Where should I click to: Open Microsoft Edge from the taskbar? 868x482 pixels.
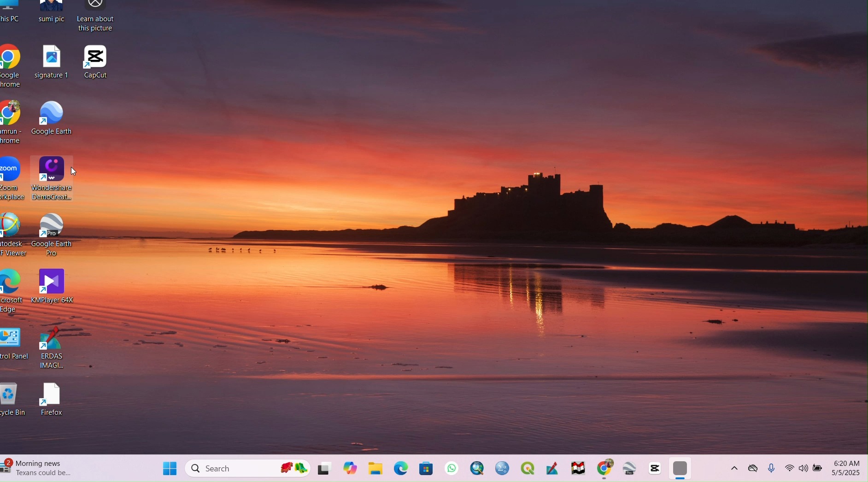(x=402, y=469)
